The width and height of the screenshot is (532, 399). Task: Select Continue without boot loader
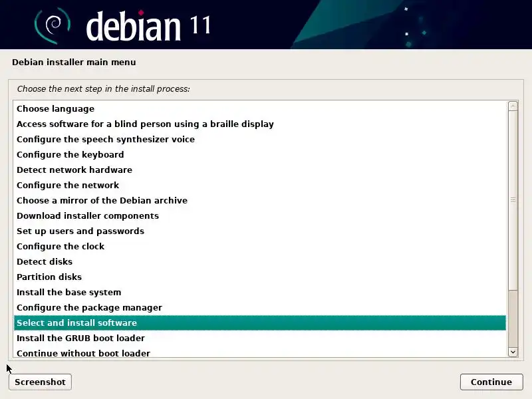pyautogui.click(x=260, y=353)
